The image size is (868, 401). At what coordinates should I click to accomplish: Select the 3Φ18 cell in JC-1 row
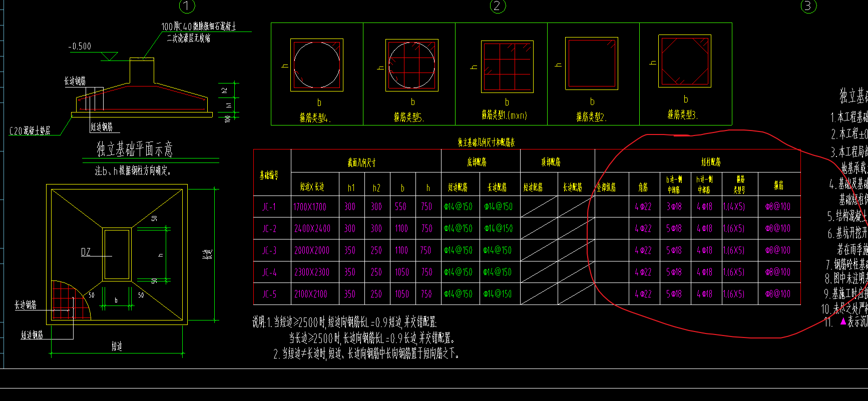pyautogui.click(x=674, y=206)
